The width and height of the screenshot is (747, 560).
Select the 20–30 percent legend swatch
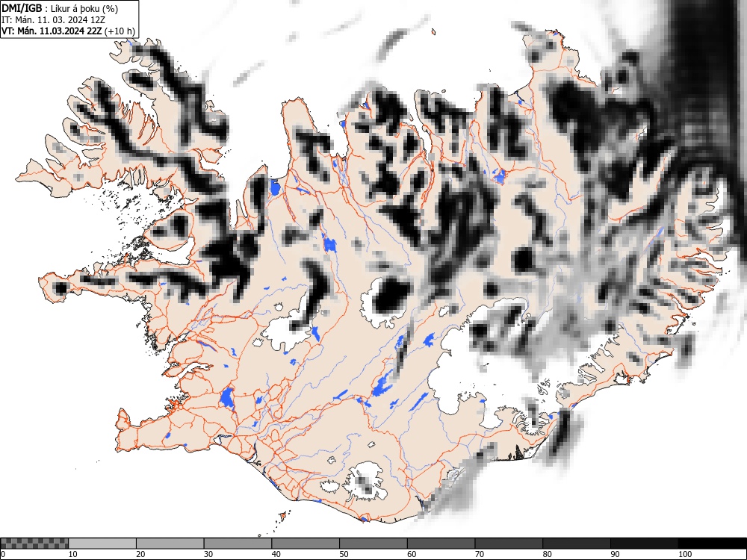click(x=170, y=544)
